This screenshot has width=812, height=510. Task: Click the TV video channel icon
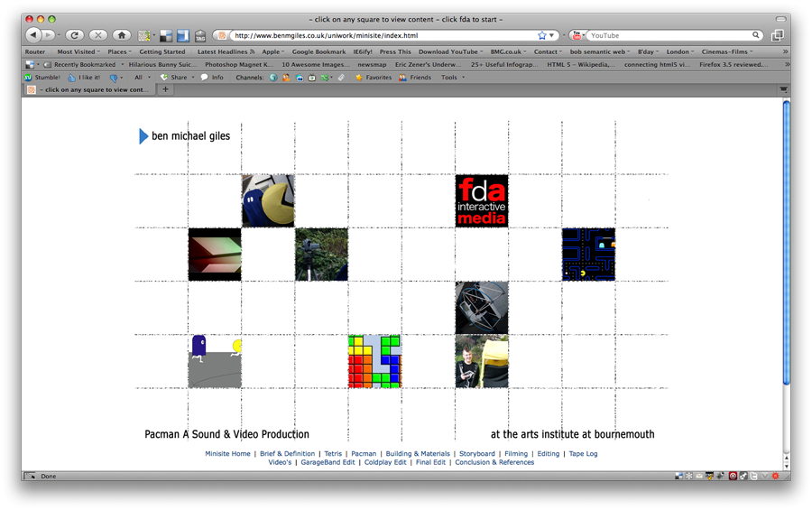(312, 78)
